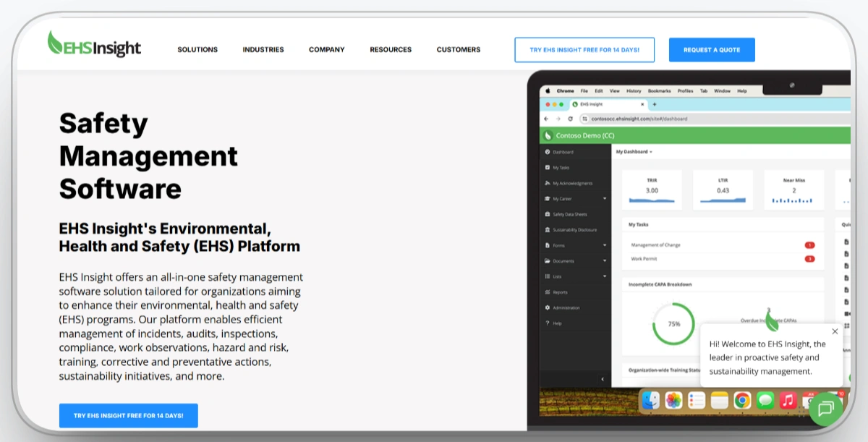Screen dimensions: 868x442
Task: Open the Company menu
Action: (327, 50)
